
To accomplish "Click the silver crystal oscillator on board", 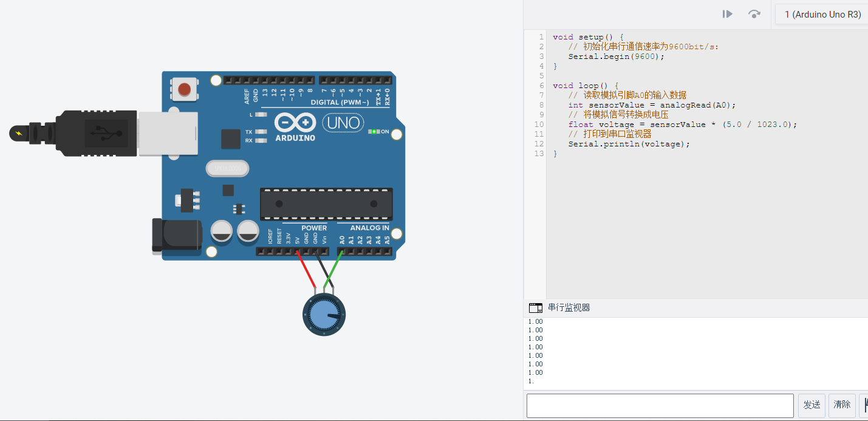I will pos(227,168).
